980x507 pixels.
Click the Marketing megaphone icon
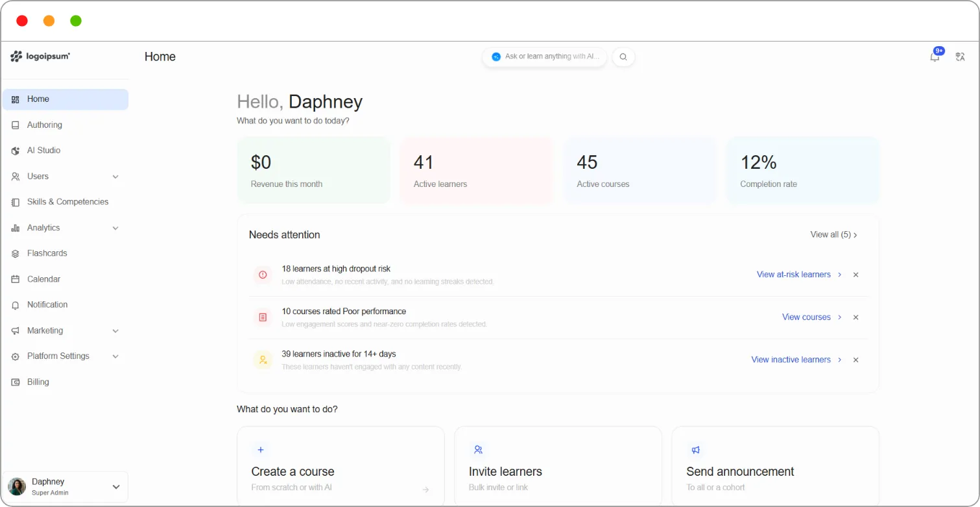click(16, 331)
